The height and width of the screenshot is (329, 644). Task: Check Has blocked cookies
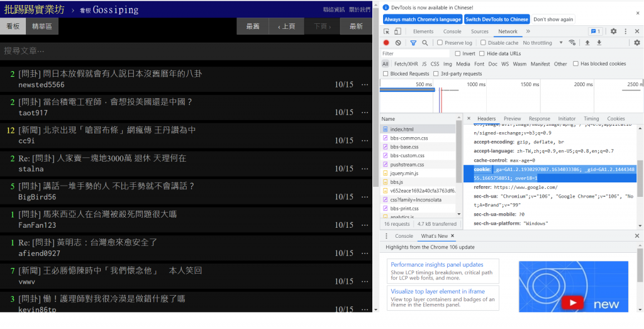pyautogui.click(x=576, y=64)
